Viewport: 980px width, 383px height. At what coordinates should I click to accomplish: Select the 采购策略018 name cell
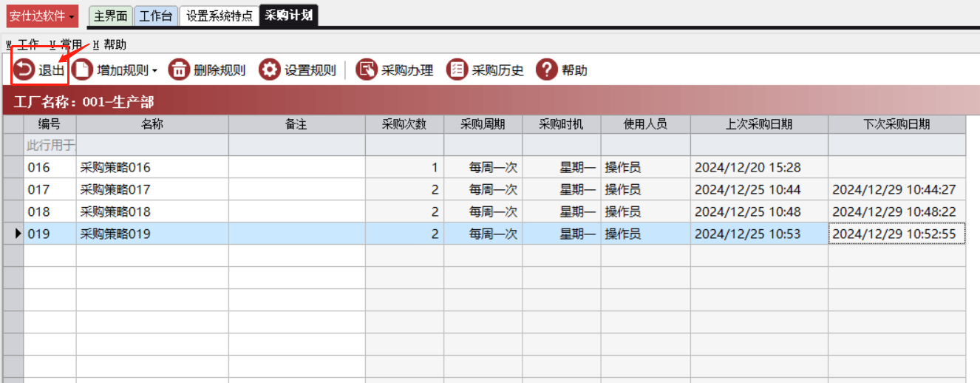pos(152,211)
